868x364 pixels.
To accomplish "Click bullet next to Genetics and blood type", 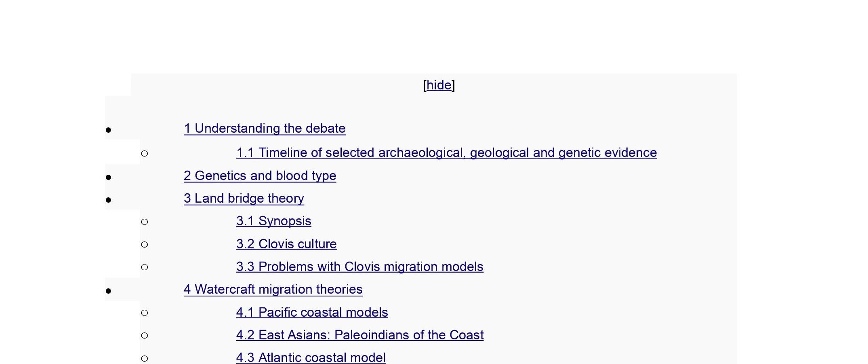I will tap(108, 178).
